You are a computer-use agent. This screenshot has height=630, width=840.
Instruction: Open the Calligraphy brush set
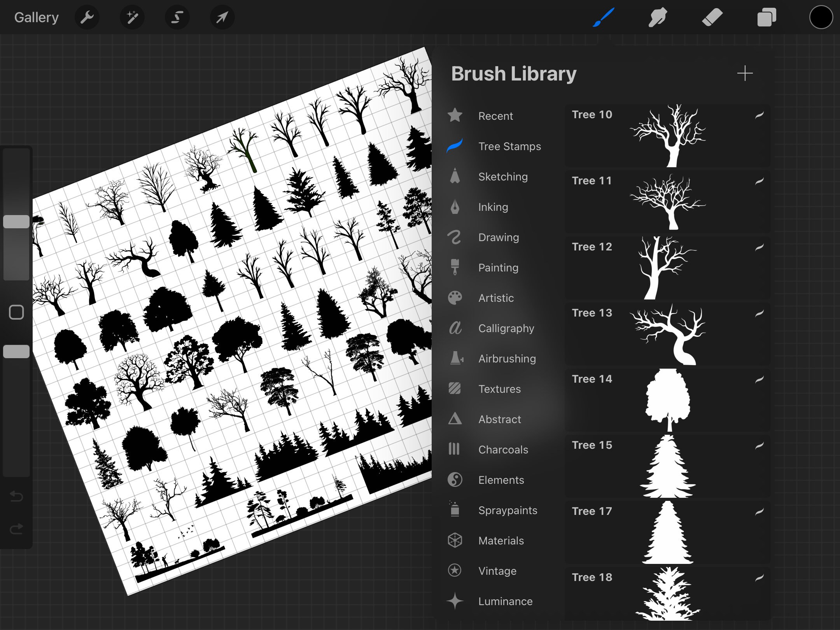[506, 328]
